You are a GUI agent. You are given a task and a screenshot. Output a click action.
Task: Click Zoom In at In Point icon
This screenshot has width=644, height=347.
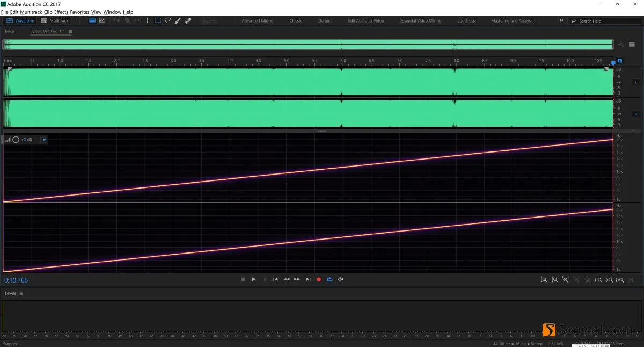(598, 280)
